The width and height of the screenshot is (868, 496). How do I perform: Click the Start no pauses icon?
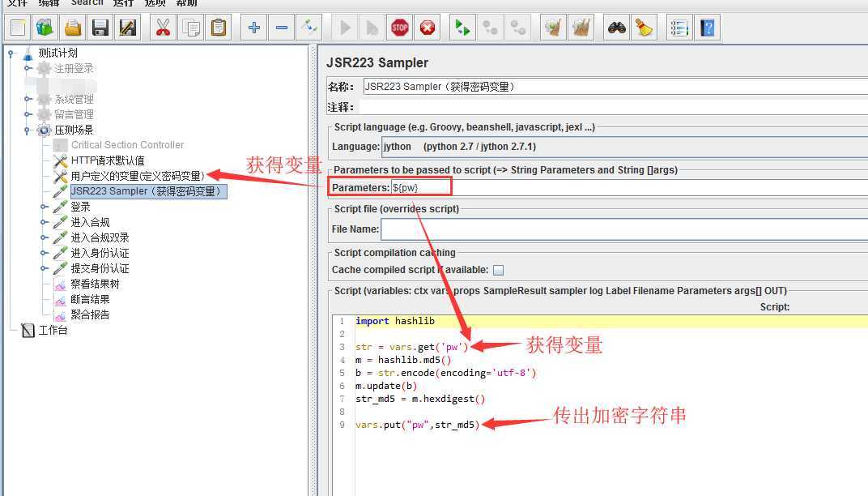tap(372, 28)
